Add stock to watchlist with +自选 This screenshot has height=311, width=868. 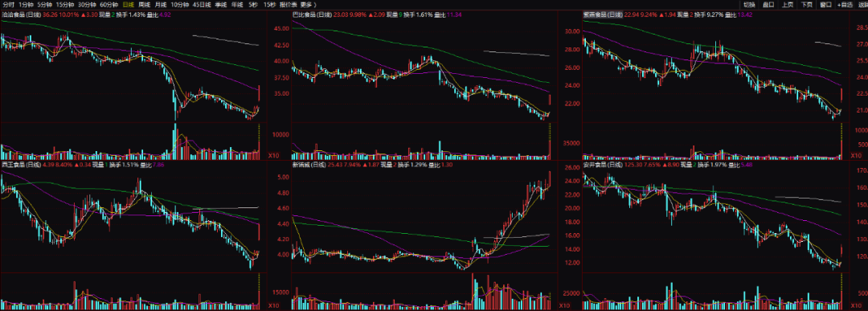pos(845,5)
